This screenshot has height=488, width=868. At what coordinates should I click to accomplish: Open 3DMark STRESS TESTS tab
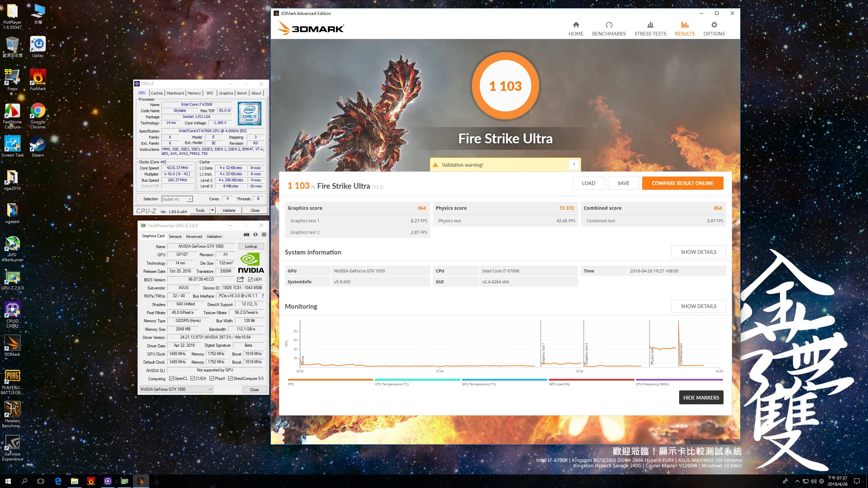(x=650, y=29)
